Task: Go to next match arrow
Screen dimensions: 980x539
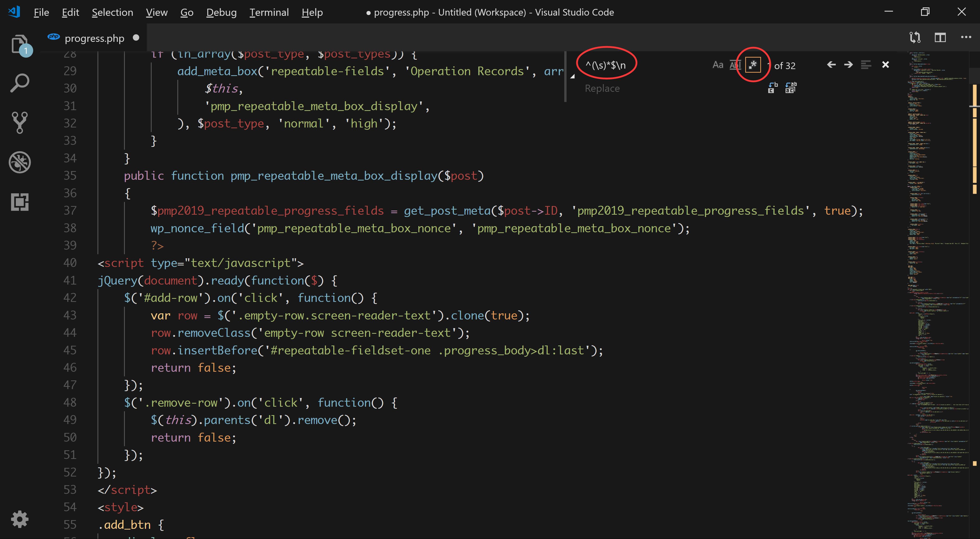Action: tap(848, 65)
